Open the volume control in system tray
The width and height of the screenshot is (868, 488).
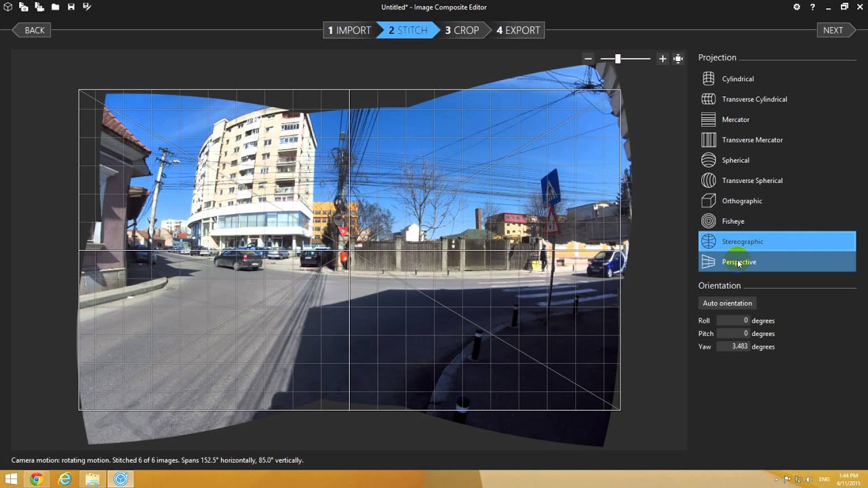pyautogui.click(x=810, y=479)
